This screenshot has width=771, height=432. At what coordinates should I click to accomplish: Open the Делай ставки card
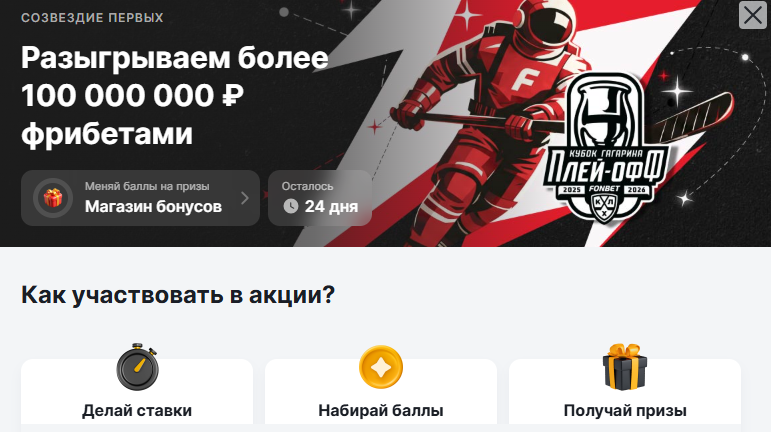137,392
